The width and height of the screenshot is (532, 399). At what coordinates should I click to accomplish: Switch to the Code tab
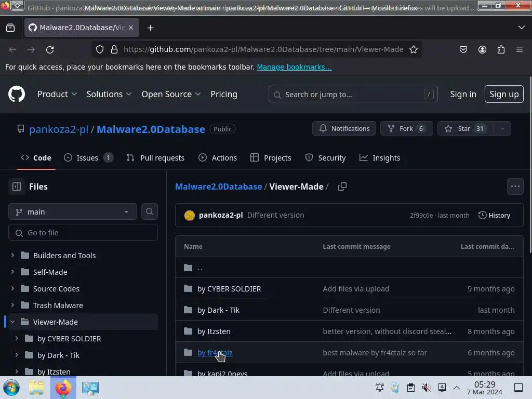(x=36, y=158)
